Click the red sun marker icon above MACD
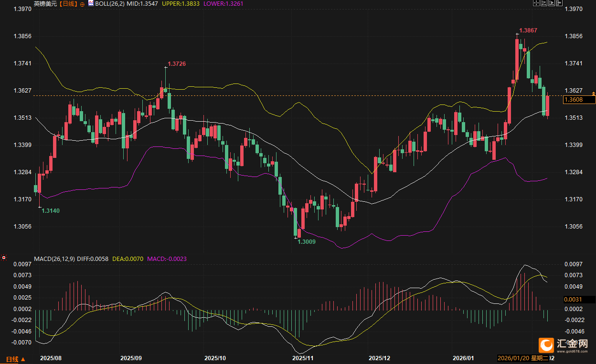The height and width of the screenshot is (364, 596). tap(4, 258)
